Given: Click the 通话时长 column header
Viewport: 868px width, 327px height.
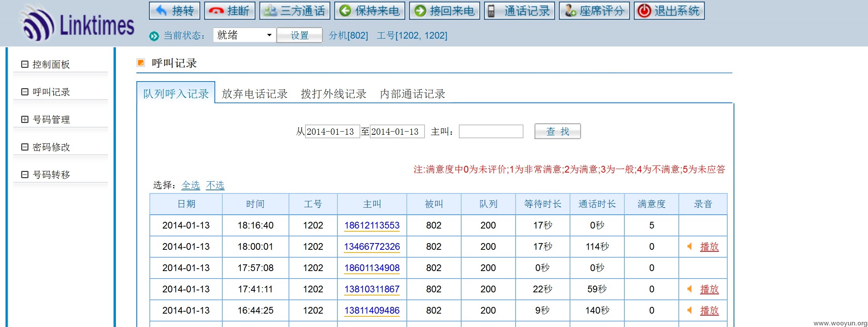Looking at the screenshot, I should pyautogui.click(x=597, y=204).
